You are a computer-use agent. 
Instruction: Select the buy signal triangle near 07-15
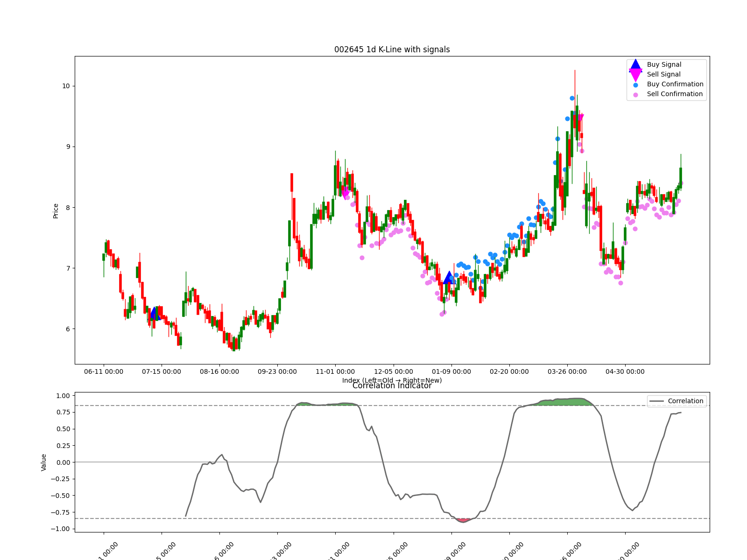pos(154,313)
